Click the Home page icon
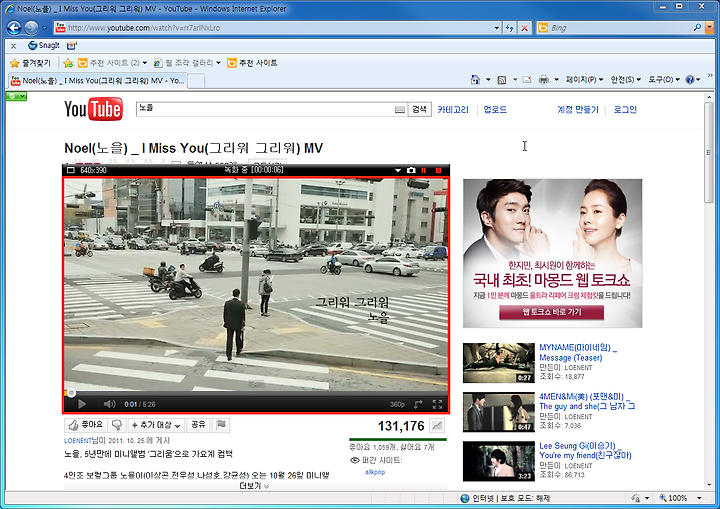Screen dimensions: 720x509 click(x=475, y=79)
